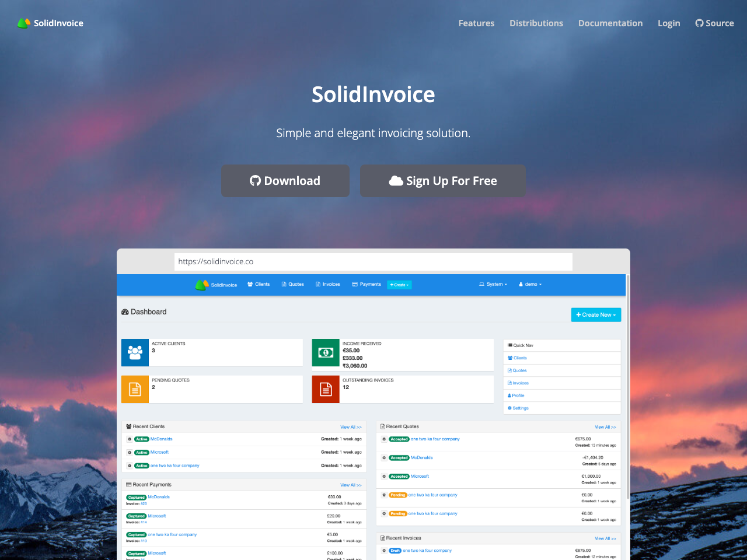Screen dimensions: 747x560
Task: Click the gear icon beside the Recent Clients one two ka four company
Action: point(130,466)
